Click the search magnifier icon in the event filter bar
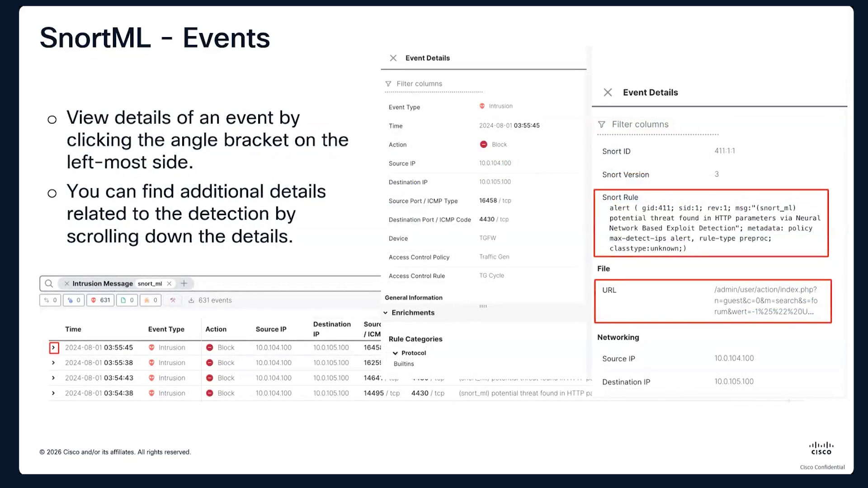 tap(49, 284)
